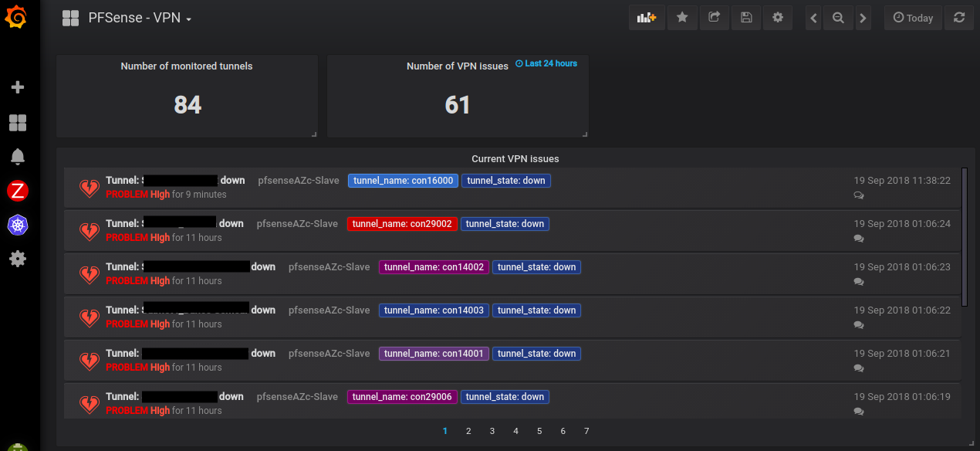Click PROBLEM High for 9 minutes status

click(166, 195)
